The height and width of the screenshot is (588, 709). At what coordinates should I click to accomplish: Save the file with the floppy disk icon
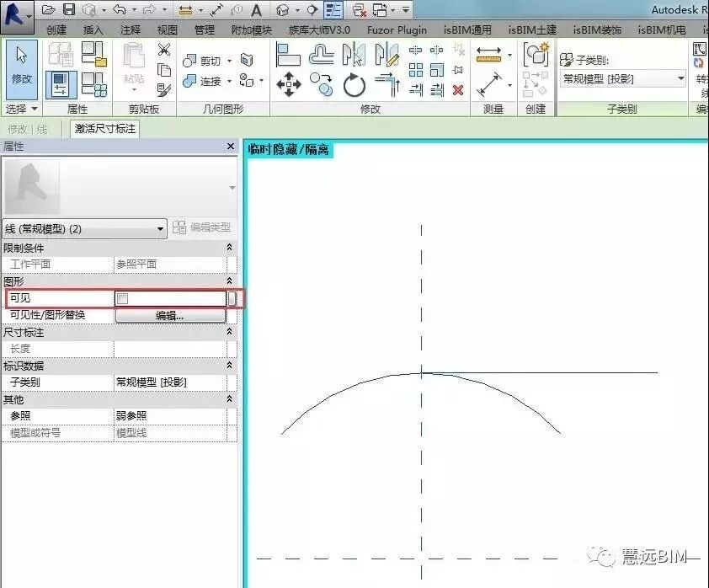point(69,9)
